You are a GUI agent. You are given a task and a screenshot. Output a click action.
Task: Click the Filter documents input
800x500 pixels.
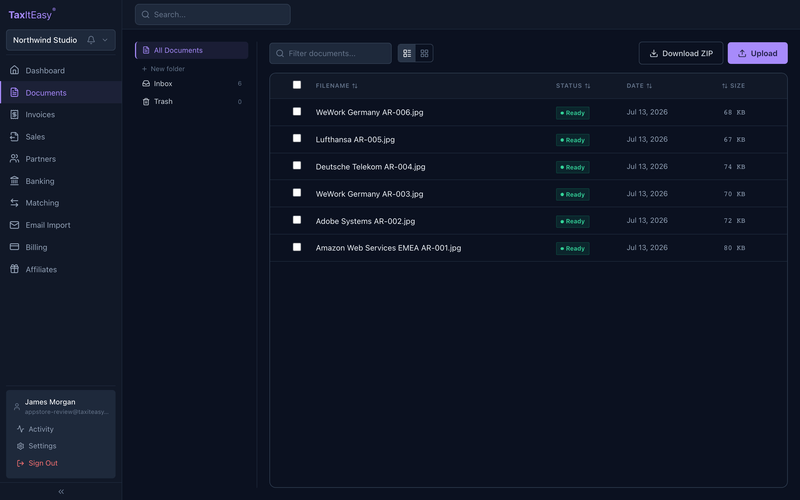pos(330,53)
